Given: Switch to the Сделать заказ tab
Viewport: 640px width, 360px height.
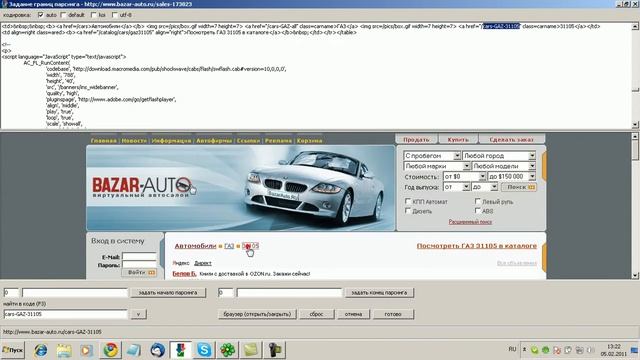Looking at the screenshot, I should (x=511, y=139).
